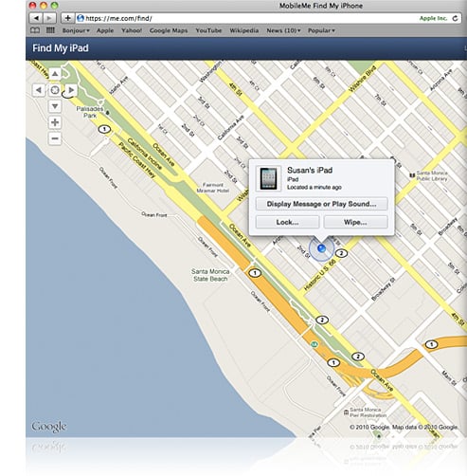This screenshot has width=467, height=476.
Task: Open Top Sites grid icon
Action: pos(50,30)
